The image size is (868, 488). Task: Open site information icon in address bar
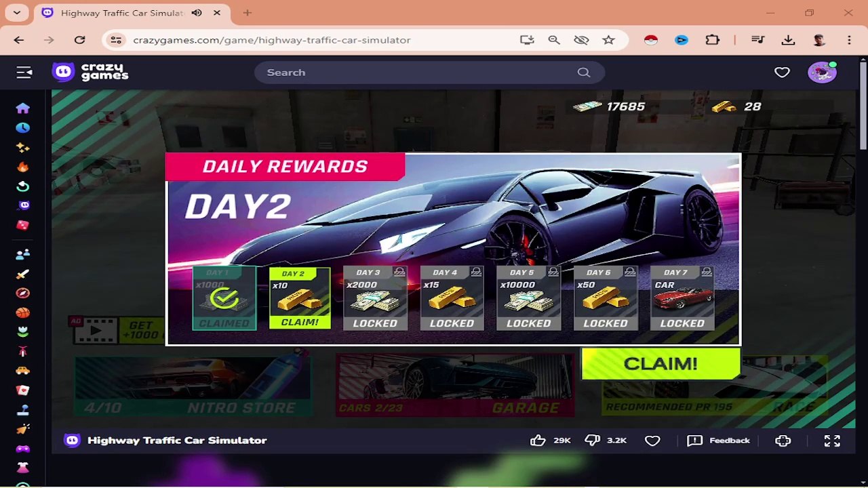[x=116, y=40]
